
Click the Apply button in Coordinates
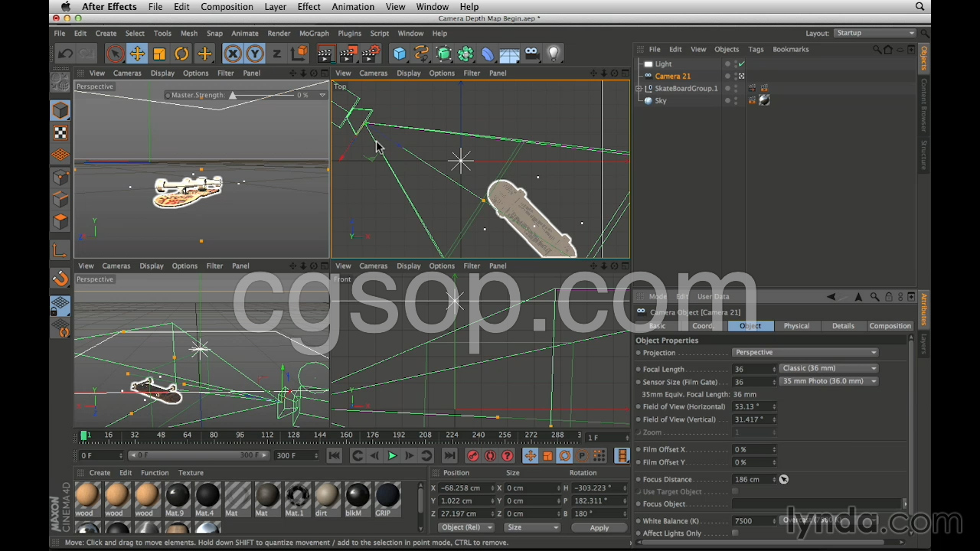point(599,528)
